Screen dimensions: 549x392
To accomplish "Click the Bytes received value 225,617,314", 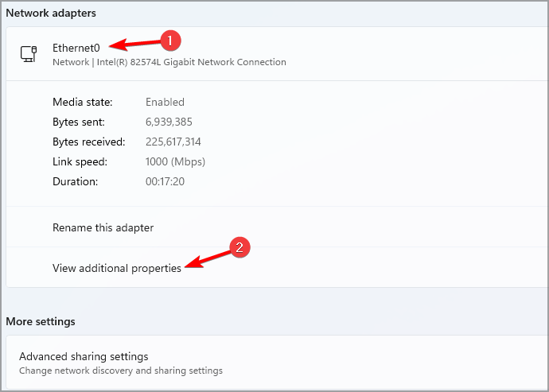I will pos(173,142).
